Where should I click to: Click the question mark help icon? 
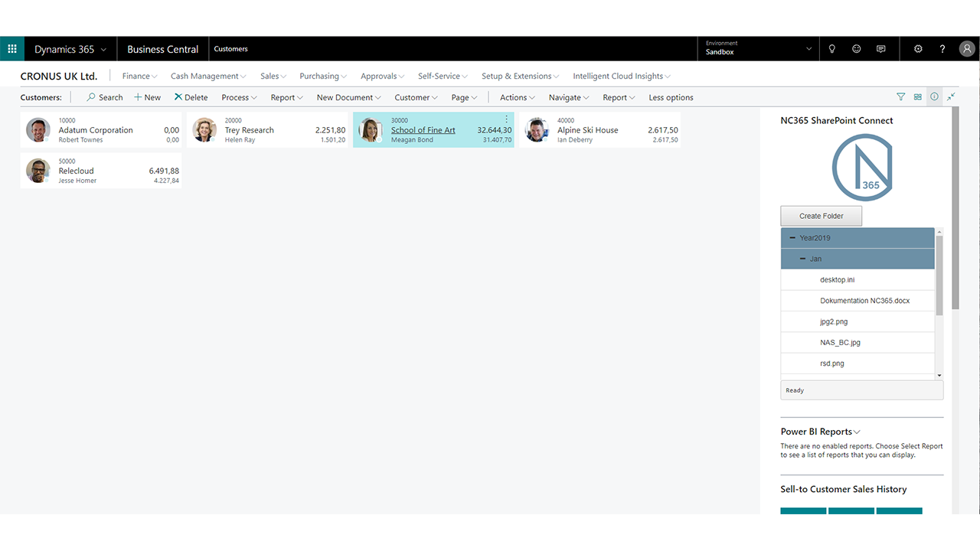click(942, 49)
